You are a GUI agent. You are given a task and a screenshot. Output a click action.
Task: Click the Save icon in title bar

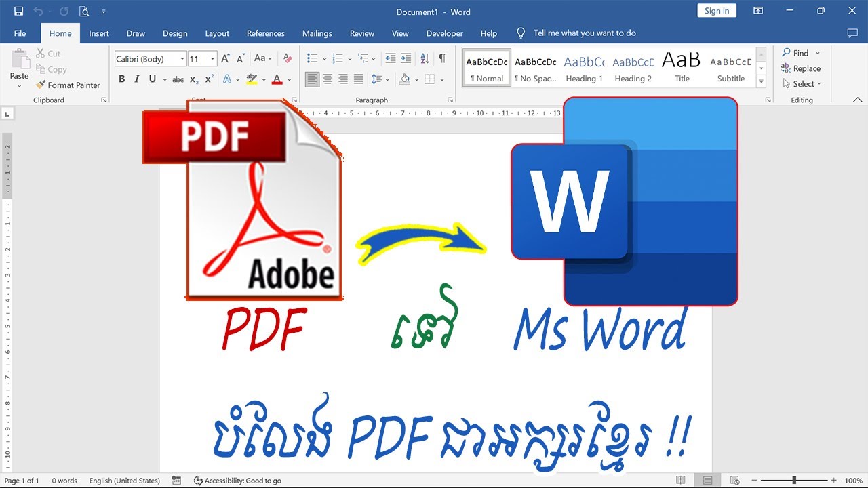(x=18, y=12)
